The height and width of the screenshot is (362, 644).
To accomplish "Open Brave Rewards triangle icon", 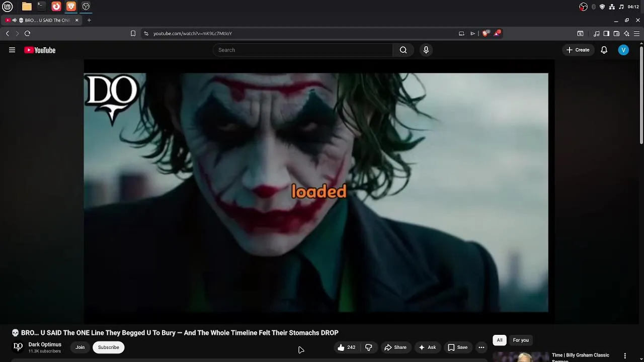I will 497,33.
